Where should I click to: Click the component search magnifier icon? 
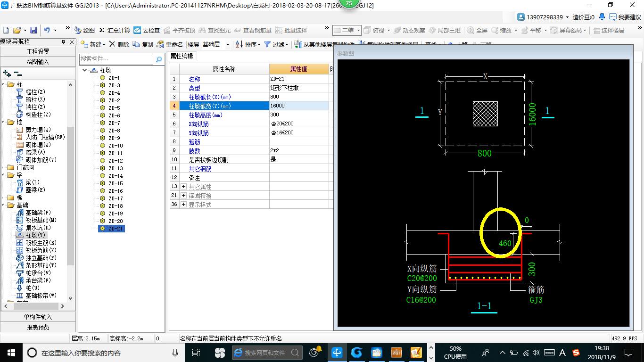pyautogui.click(x=159, y=59)
